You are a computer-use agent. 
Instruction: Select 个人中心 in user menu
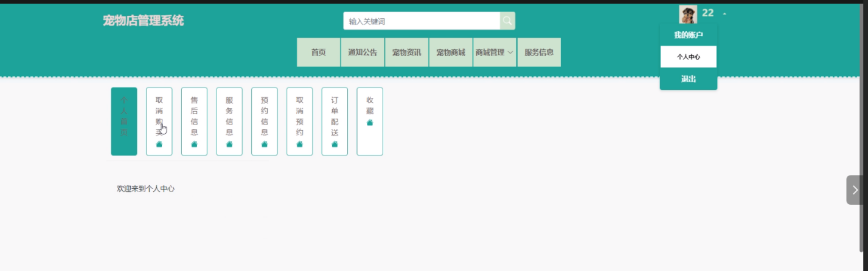(x=689, y=57)
